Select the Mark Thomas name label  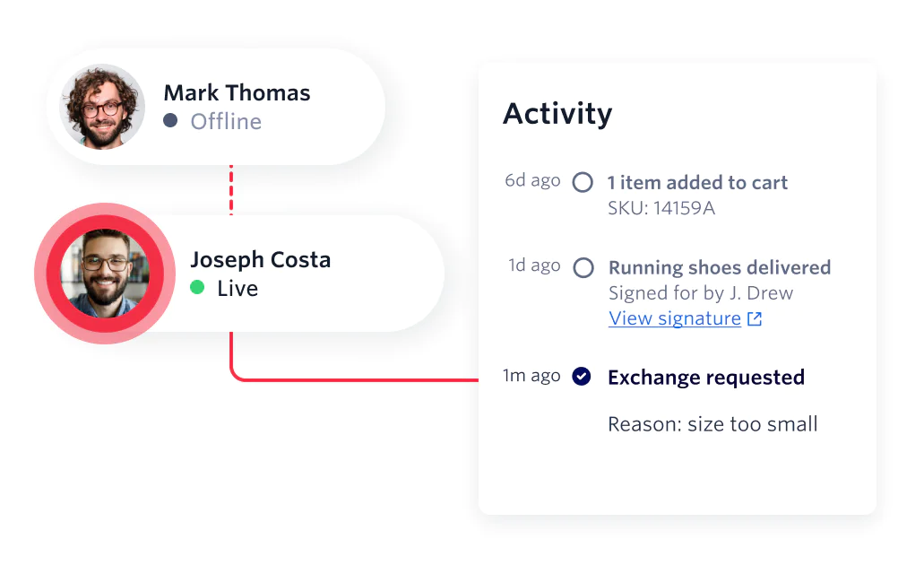click(237, 93)
